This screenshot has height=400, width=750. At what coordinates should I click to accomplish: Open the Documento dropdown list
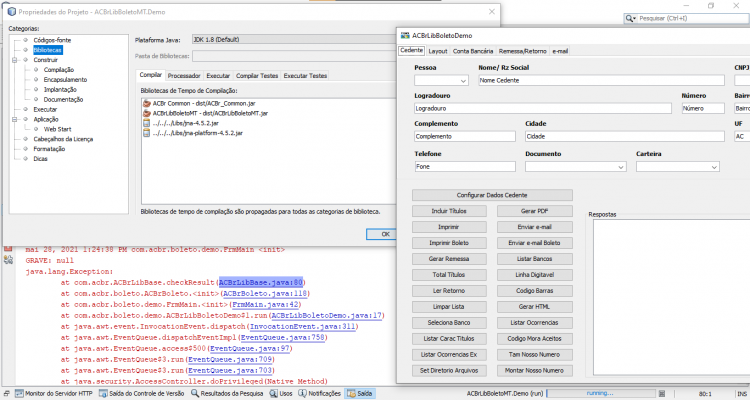click(575, 167)
